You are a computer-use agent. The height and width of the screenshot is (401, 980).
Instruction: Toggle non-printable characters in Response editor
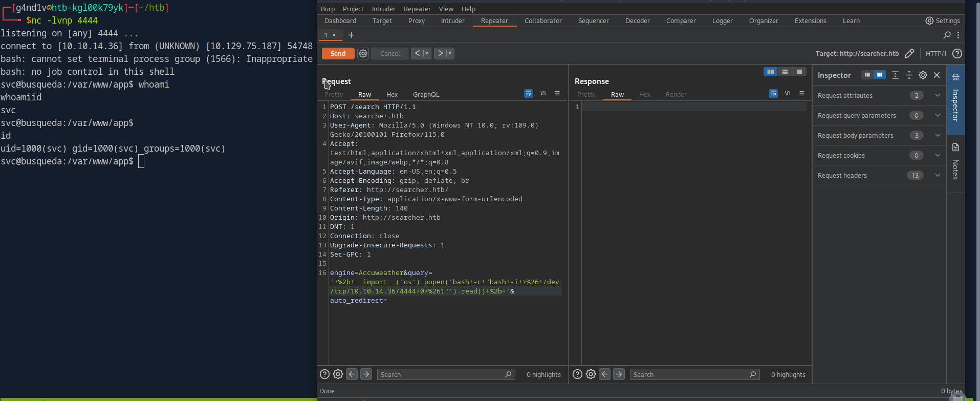788,93
